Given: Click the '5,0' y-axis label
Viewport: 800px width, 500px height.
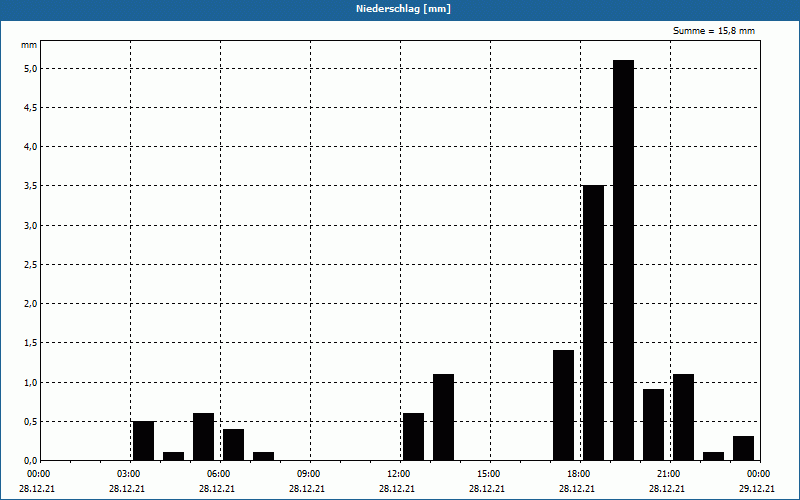Looking at the screenshot, I should pyautogui.click(x=30, y=68).
